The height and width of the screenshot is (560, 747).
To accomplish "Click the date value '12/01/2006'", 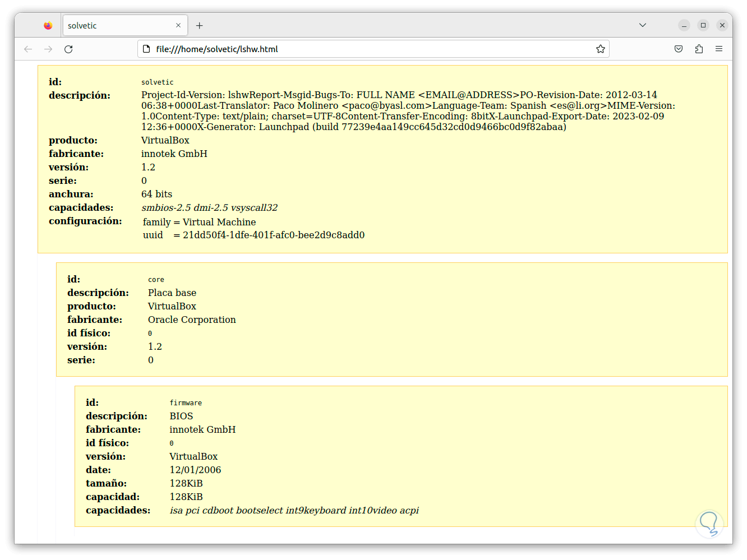I will 195,470.
